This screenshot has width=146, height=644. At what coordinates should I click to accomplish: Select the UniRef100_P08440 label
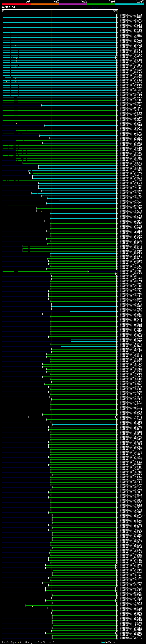131,401
